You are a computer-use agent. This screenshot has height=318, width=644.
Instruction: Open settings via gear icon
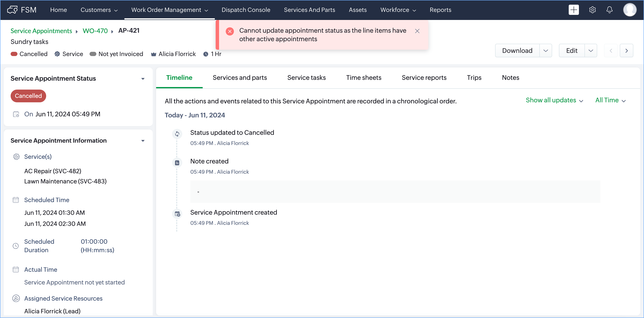tap(592, 10)
